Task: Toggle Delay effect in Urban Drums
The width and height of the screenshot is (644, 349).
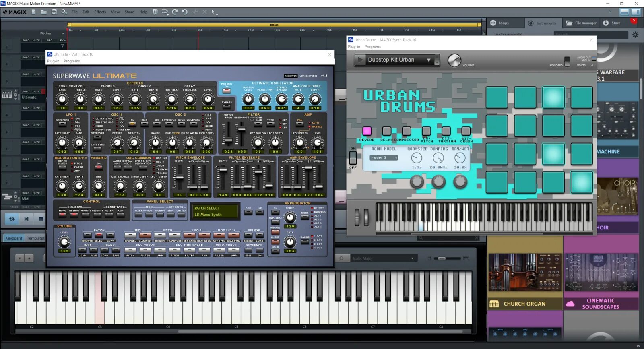Action: point(387,131)
